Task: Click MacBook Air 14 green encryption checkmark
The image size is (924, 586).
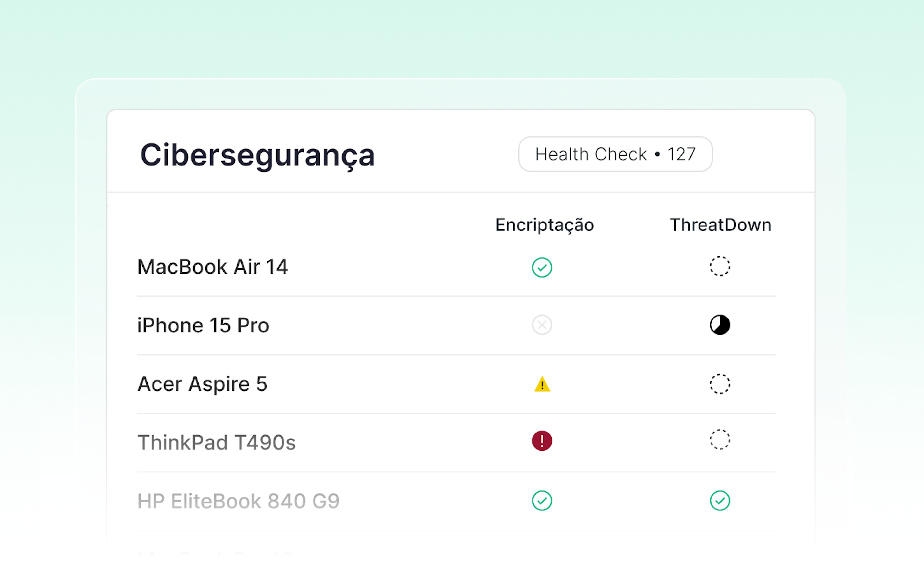Action: click(542, 267)
